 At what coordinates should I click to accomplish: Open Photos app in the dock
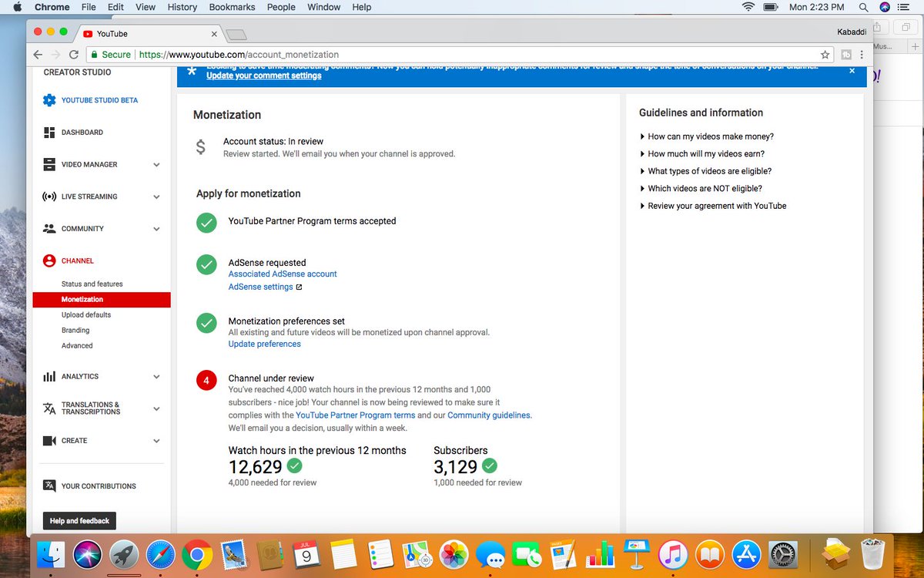point(454,555)
